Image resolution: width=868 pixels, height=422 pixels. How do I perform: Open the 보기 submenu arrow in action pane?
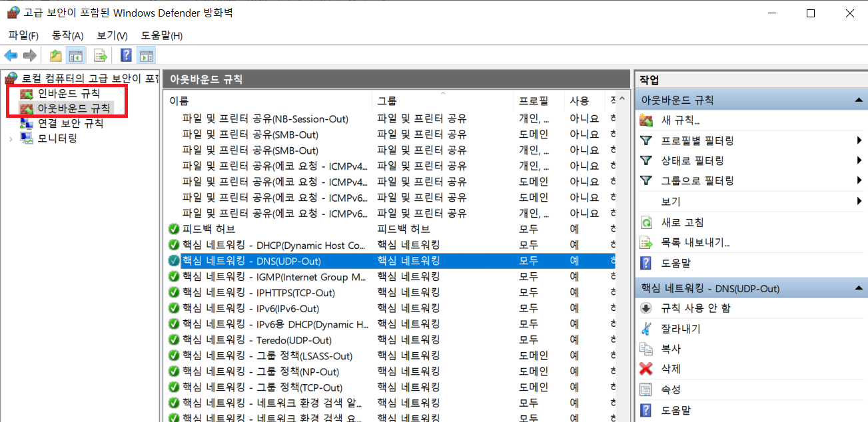pyautogui.click(x=860, y=201)
